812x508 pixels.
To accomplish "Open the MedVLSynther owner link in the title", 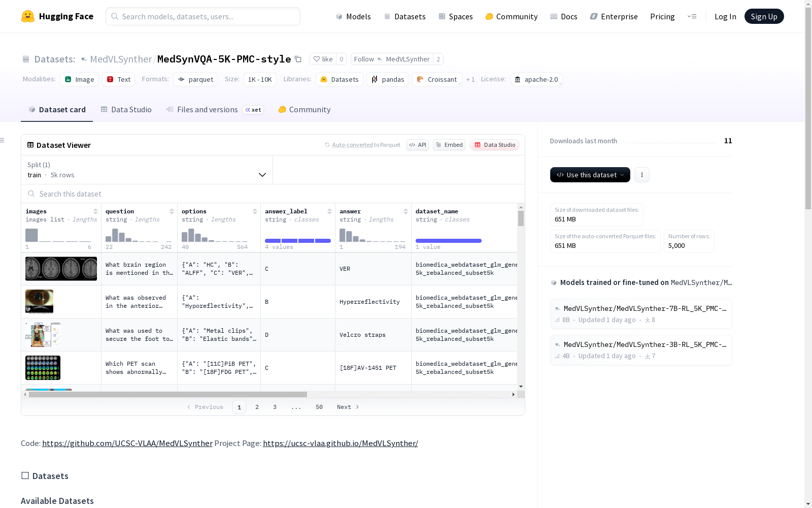I will click(x=121, y=59).
